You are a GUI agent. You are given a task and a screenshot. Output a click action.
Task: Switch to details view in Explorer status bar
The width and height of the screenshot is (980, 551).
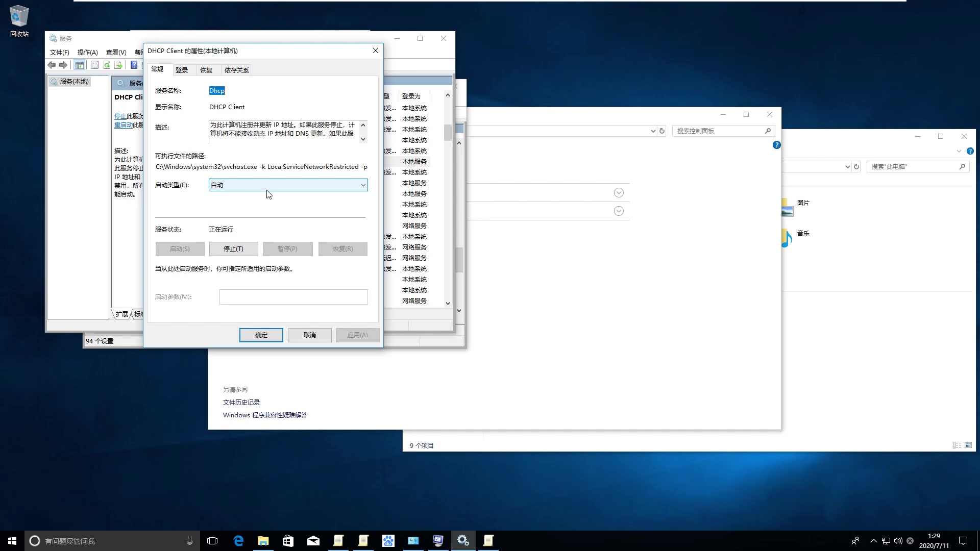[x=957, y=445]
